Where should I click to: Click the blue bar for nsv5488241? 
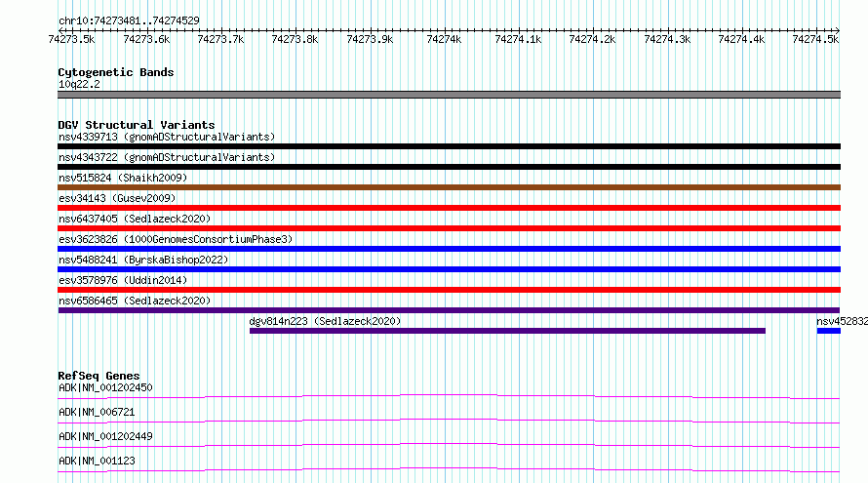pos(449,269)
